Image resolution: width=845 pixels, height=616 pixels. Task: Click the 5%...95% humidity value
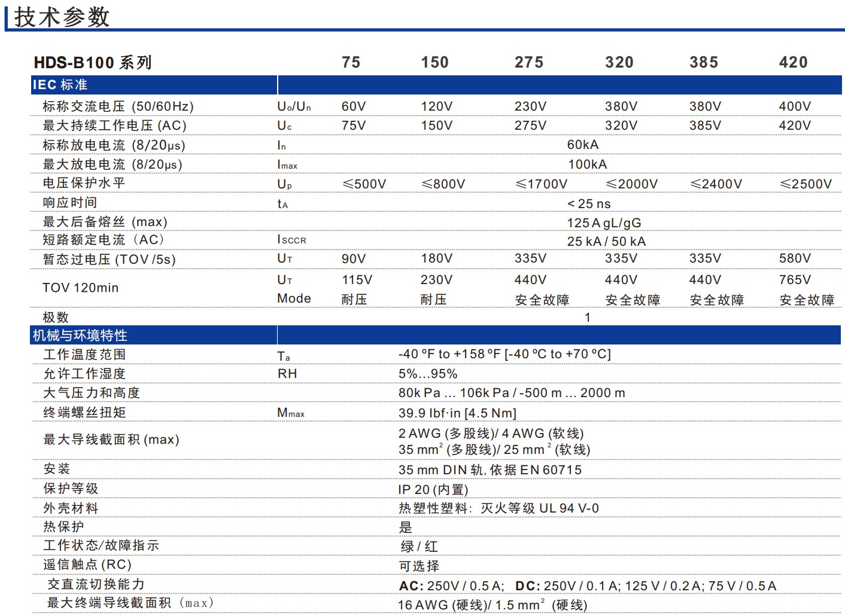(x=428, y=374)
